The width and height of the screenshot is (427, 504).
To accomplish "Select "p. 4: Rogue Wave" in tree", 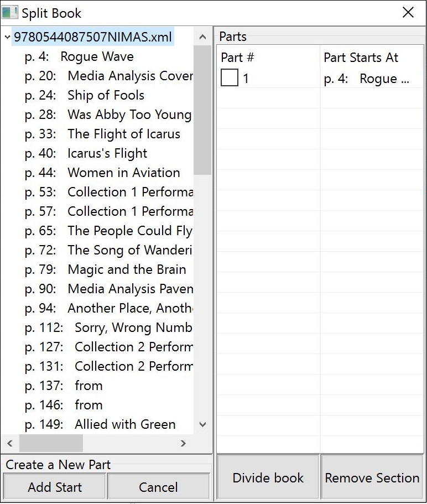I will pyautogui.click(x=79, y=56).
